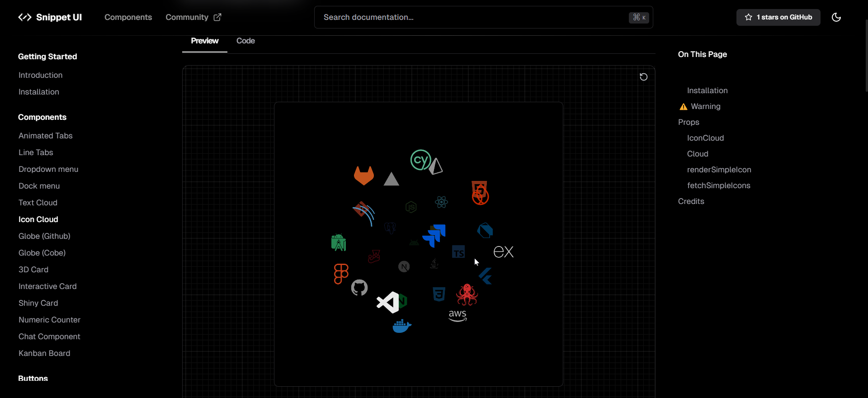Open Installation under Getting Started
The image size is (868, 398).
pyautogui.click(x=39, y=92)
